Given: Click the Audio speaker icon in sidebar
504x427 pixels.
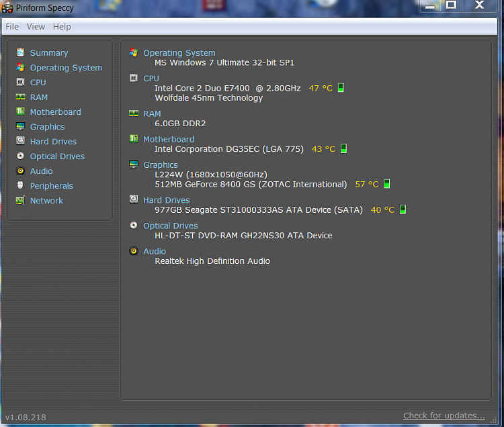Looking at the screenshot, I should tap(20, 171).
